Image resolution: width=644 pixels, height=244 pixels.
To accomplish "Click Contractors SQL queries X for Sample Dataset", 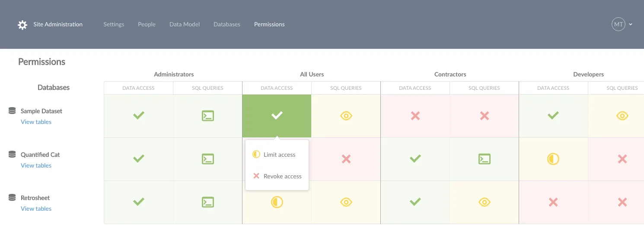I will point(485,116).
